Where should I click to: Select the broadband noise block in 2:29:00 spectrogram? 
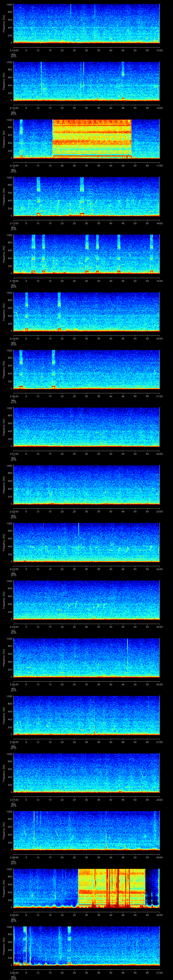click(x=112, y=888)
